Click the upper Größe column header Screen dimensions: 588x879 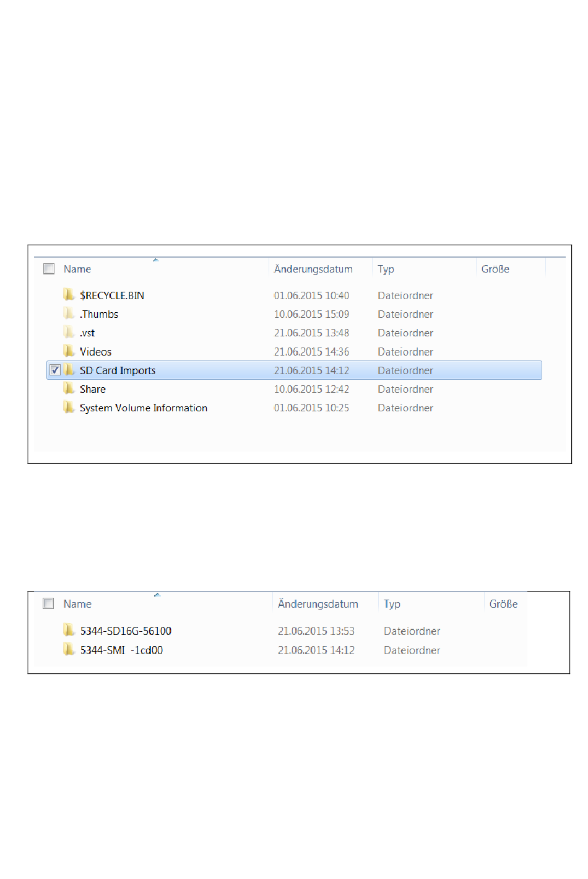pyautogui.click(x=496, y=269)
